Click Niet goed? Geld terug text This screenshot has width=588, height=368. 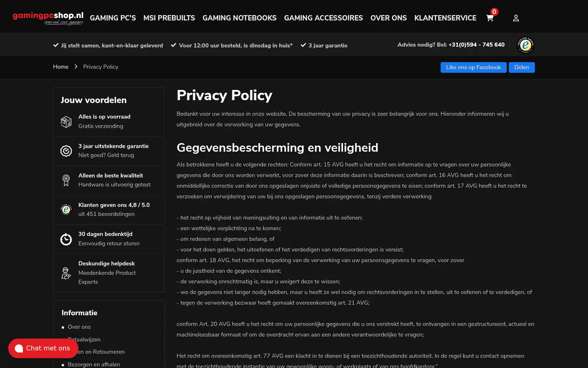click(x=106, y=155)
